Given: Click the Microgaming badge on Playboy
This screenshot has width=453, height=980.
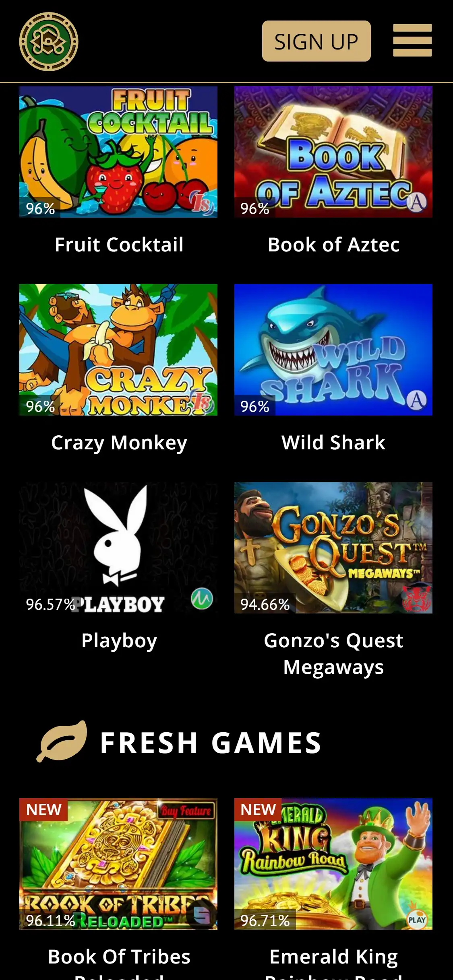Looking at the screenshot, I should (x=202, y=598).
